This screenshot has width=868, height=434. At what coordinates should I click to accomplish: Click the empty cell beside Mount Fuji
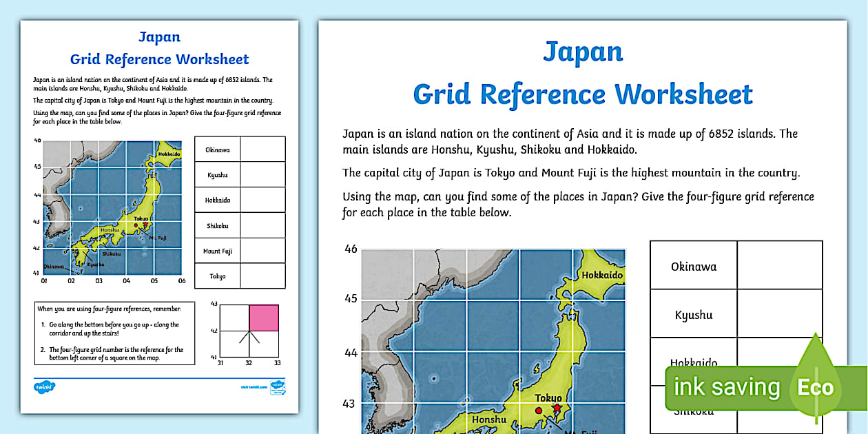[x=264, y=251]
